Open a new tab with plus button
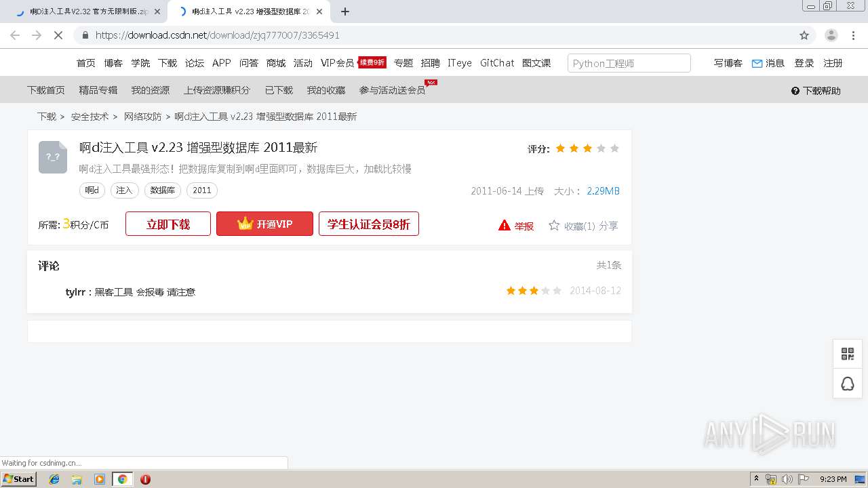This screenshot has height=488, width=868. 345,12
